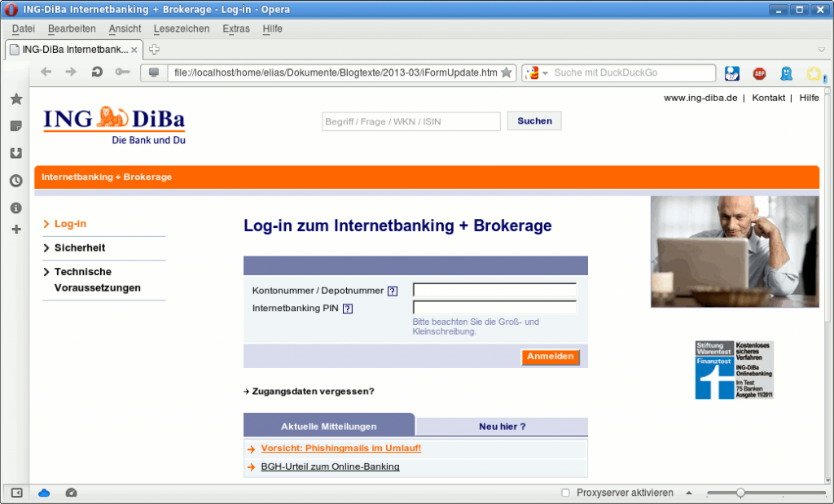
Task: Open the www.ing-diba.de link
Action: tap(700, 98)
